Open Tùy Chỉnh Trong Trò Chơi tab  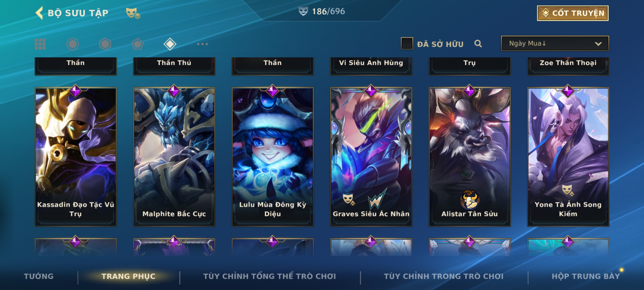tap(444, 276)
